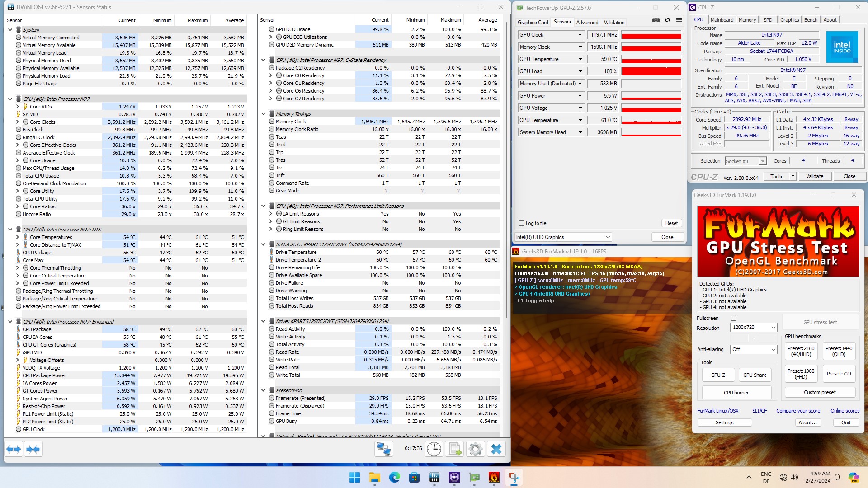This screenshot has height=488, width=868.
Task: Click the blue X close sensors icon
Action: pos(496,449)
